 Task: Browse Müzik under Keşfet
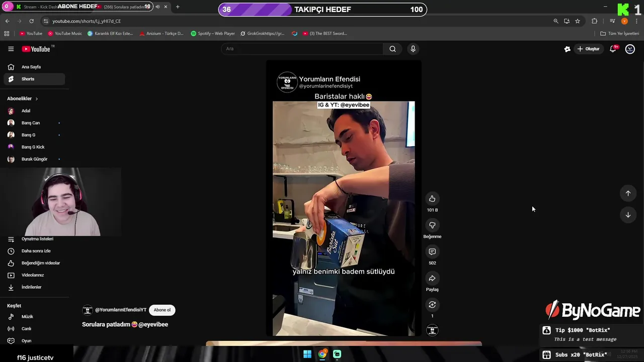(34, 317)
